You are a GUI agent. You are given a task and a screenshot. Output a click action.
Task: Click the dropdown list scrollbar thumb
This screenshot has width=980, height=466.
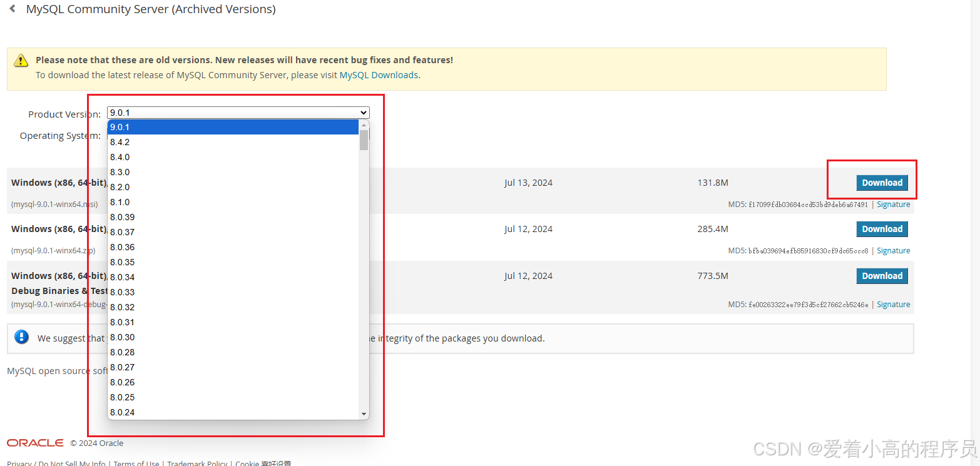click(364, 140)
